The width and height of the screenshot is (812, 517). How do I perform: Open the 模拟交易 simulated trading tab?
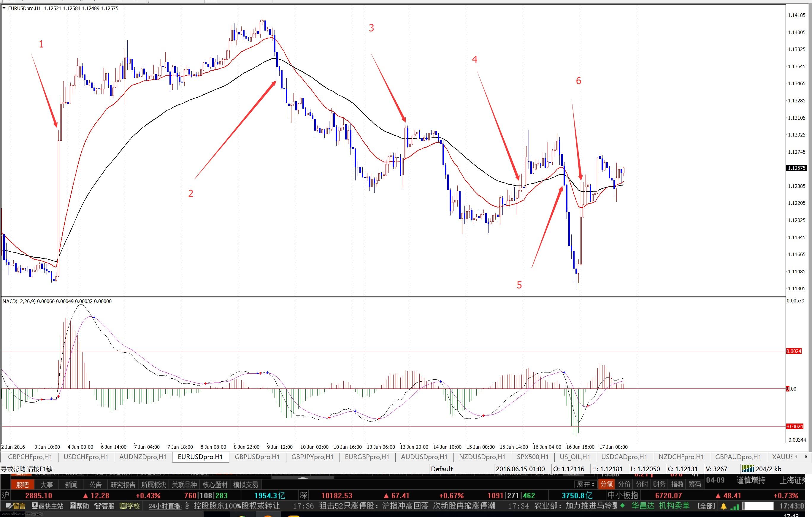coord(246,485)
